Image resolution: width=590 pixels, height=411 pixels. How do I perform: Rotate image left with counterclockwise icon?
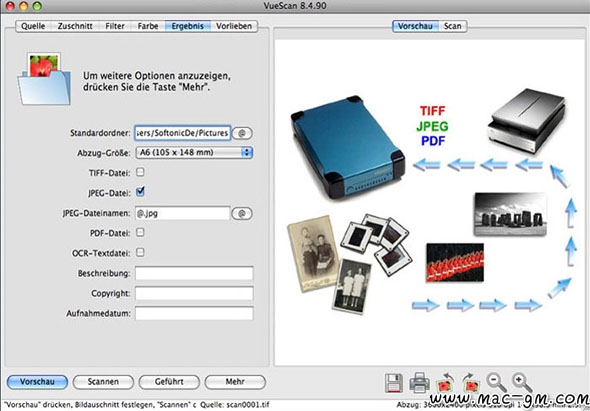point(444,383)
